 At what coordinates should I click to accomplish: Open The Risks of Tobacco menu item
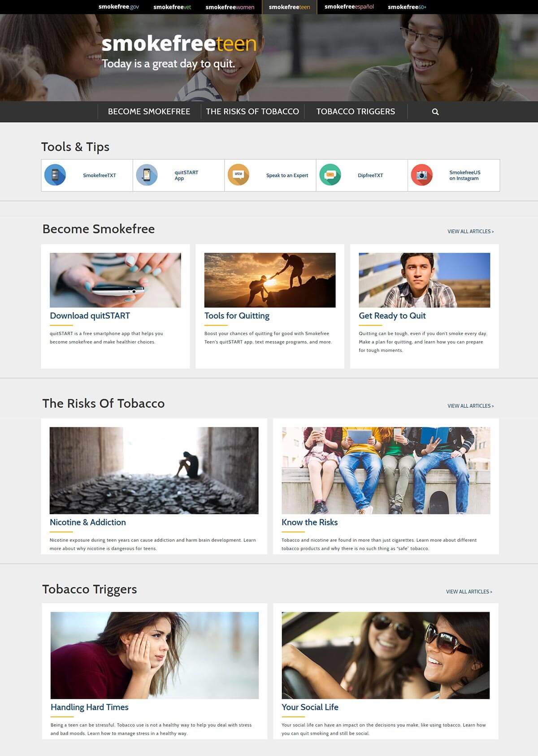252,112
